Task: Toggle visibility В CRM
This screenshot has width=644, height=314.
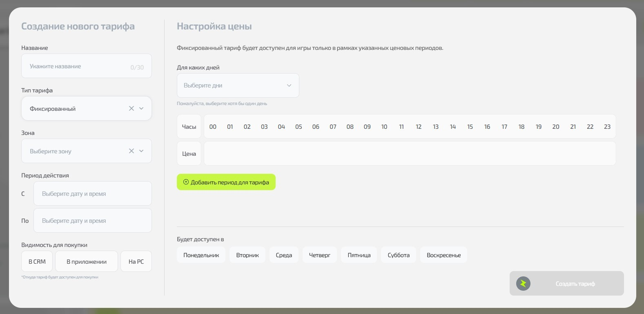Action: point(37,261)
